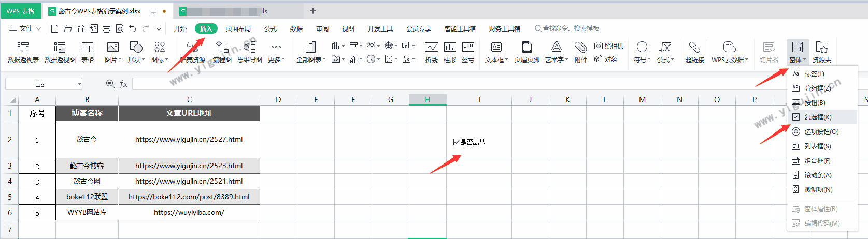Expand the quick access customize arrow
The image size is (868, 239).
click(159, 29)
